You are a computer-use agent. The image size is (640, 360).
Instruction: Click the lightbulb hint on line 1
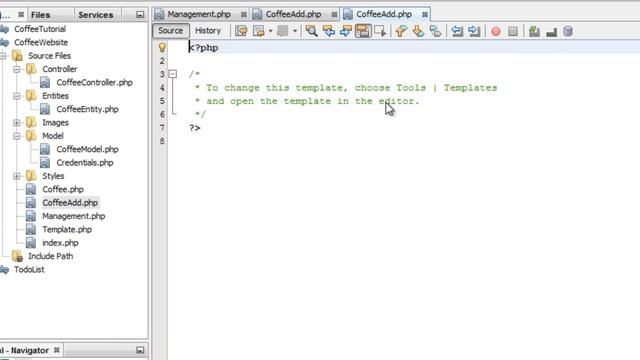(x=162, y=47)
